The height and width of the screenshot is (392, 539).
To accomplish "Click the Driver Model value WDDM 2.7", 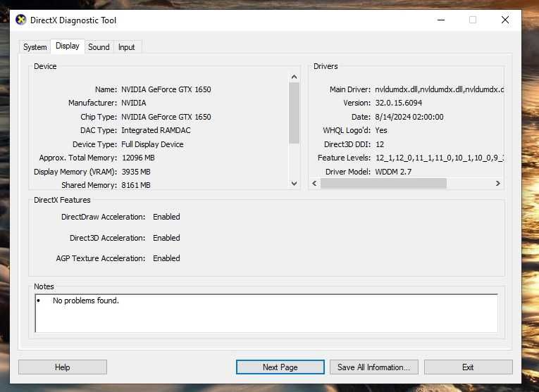I will pyautogui.click(x=393, y=172).
